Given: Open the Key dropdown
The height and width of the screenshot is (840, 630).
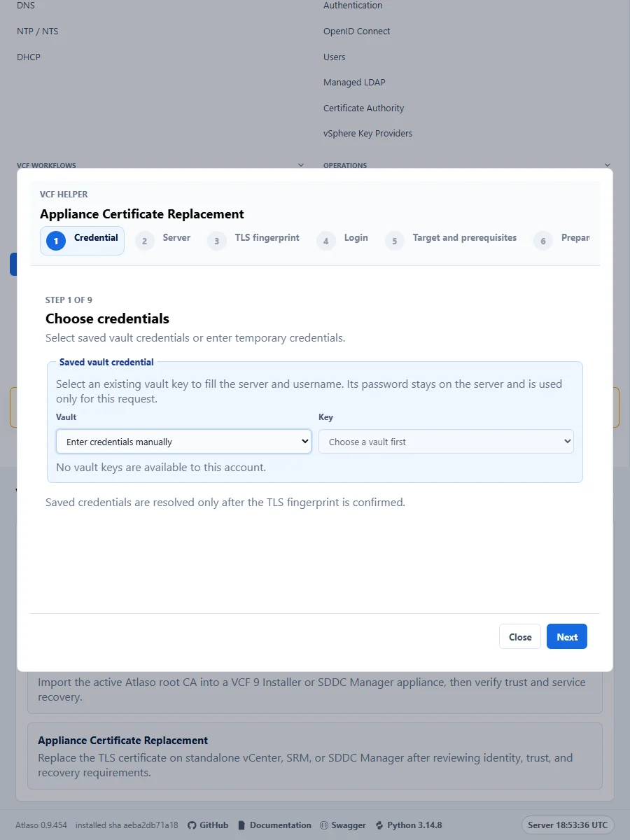Looking at the screenshot, I should [446, 442].
